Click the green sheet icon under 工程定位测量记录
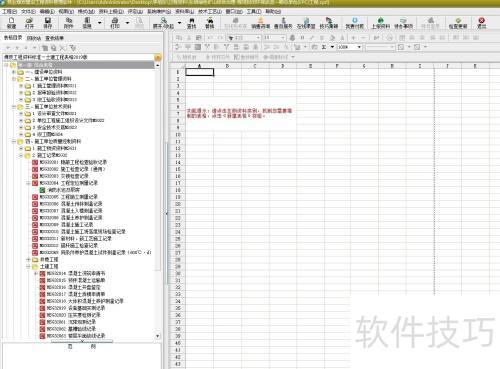This screenshot has width=500, height=369. click(x=42, y=190)
